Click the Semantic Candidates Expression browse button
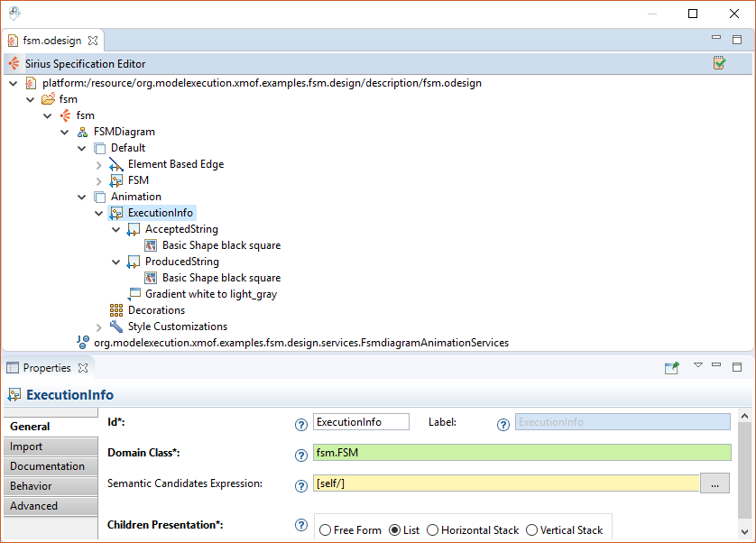 click(715, 483)
